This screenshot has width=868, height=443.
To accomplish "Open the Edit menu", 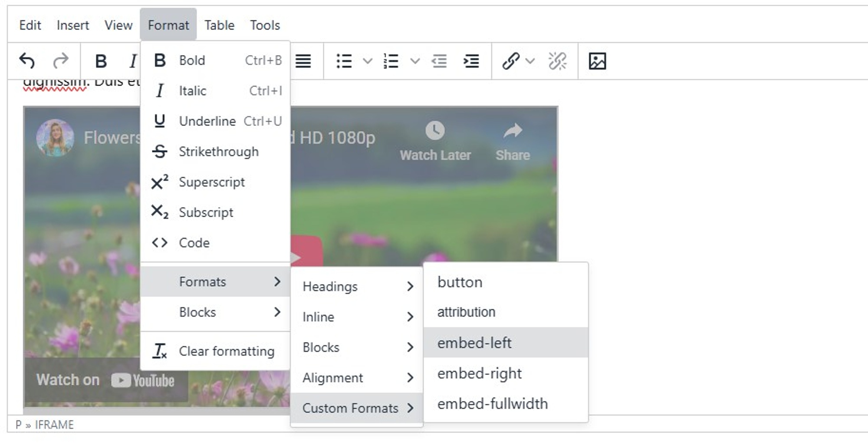I will point(30,25).
